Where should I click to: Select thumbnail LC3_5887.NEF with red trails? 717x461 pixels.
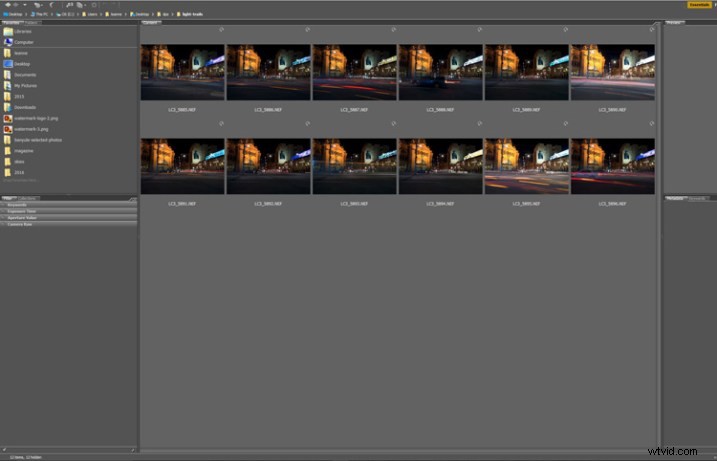(x=354, y=72)
